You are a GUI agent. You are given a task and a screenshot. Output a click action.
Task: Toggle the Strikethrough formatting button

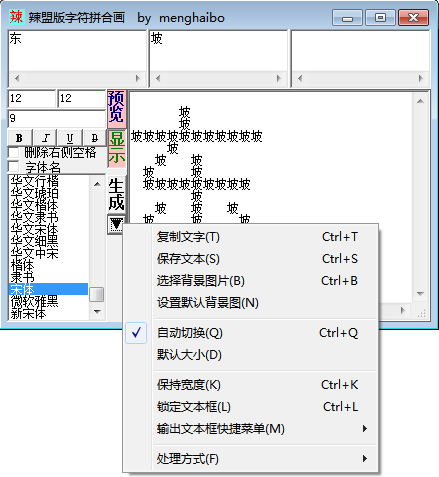(x=94, y=138)
